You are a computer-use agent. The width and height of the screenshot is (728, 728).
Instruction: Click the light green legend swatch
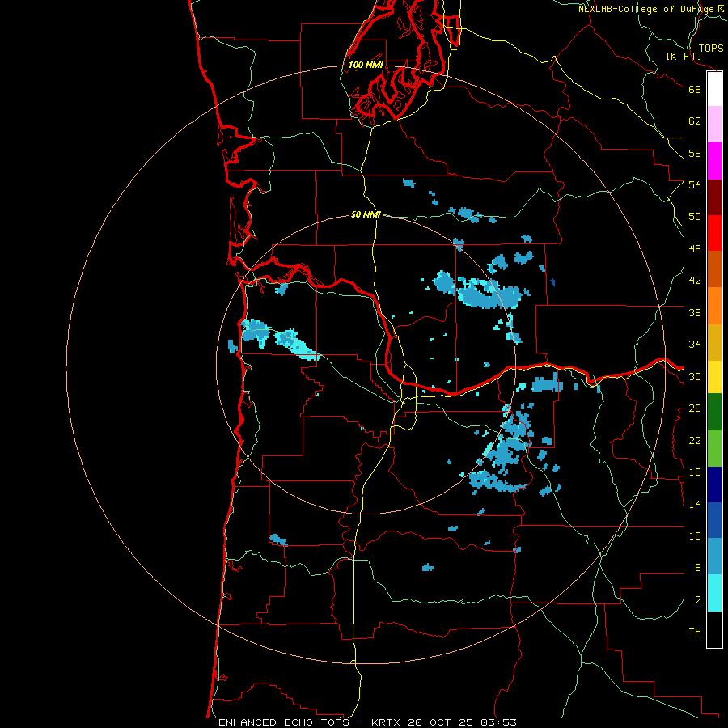coord(714,448)
